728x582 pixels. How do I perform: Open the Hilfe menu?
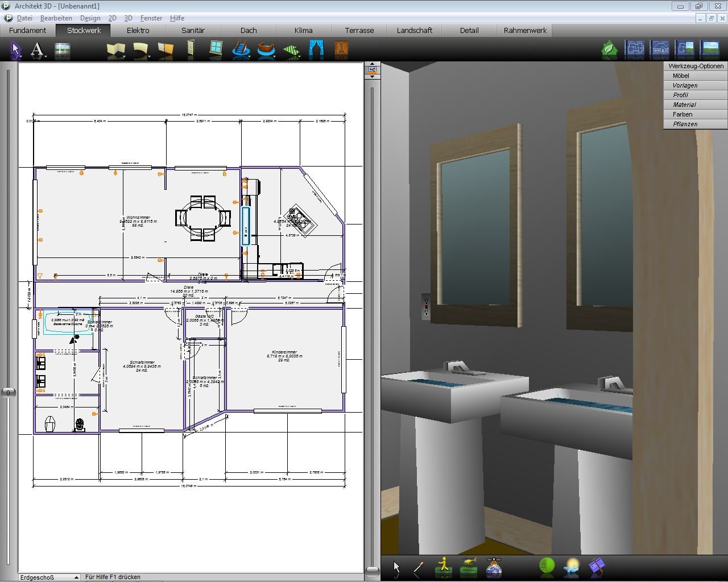pos(177,18)
